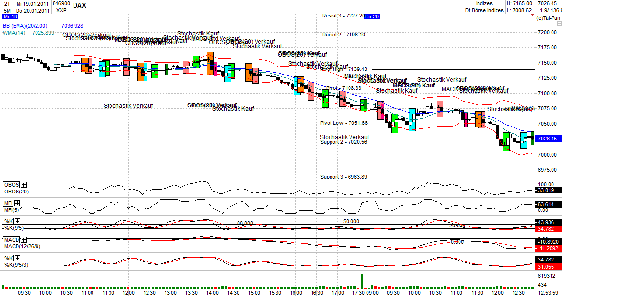Click the plus icon next to the OBOS panel
644x296 pixels.
point(23,185)
